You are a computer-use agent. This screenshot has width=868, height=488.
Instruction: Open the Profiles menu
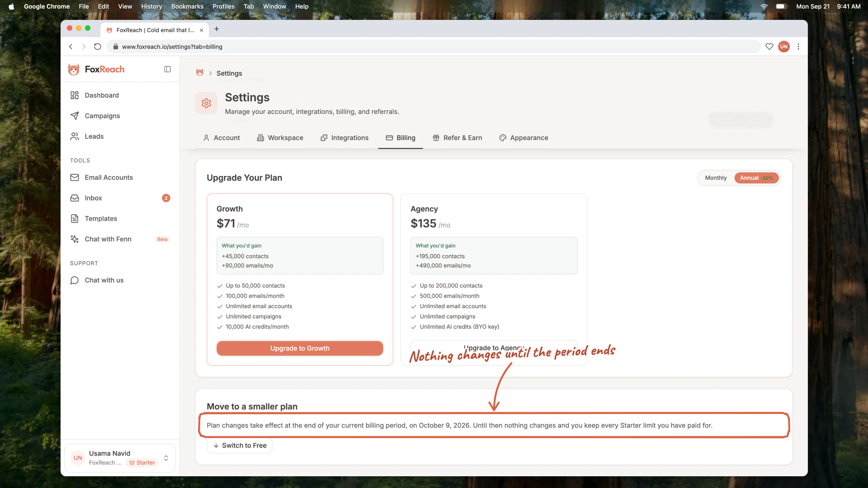(x=223, y=6)
